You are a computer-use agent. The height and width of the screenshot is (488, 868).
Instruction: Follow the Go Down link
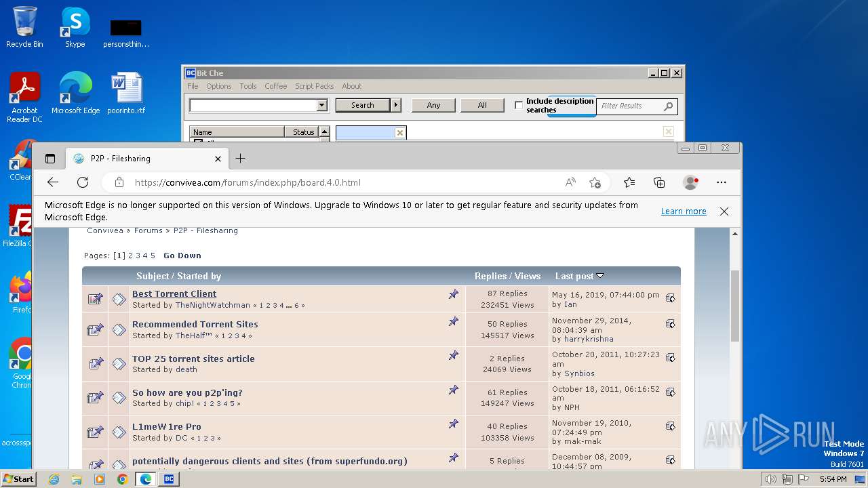coord(182,256)
